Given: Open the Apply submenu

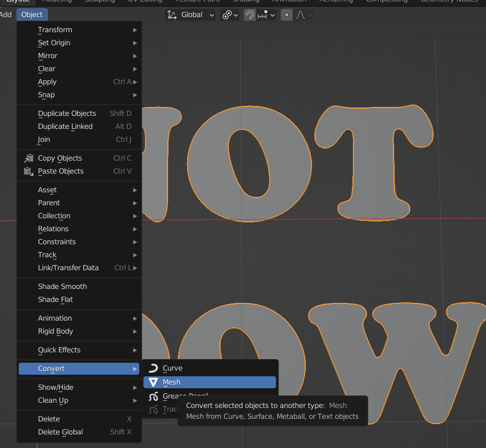Looking at the screenshot, I should click(79, 82).
